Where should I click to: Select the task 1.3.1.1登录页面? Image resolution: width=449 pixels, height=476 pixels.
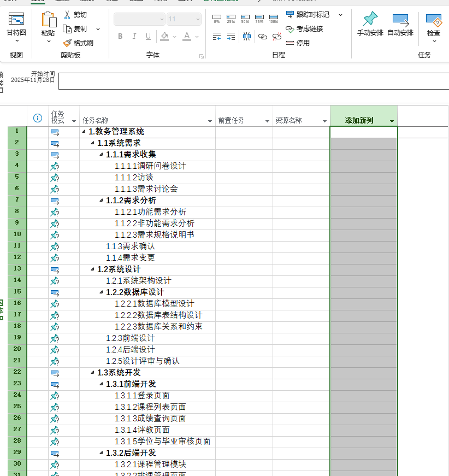click(142, 396)
